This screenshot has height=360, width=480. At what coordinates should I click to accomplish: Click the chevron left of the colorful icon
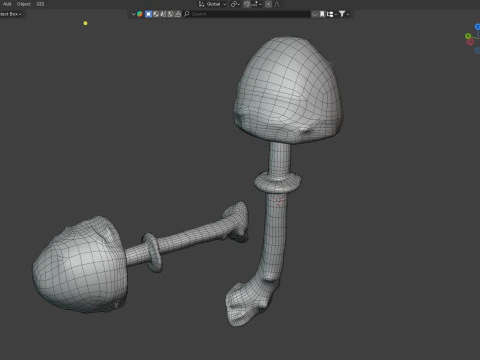tap(133, 14)
